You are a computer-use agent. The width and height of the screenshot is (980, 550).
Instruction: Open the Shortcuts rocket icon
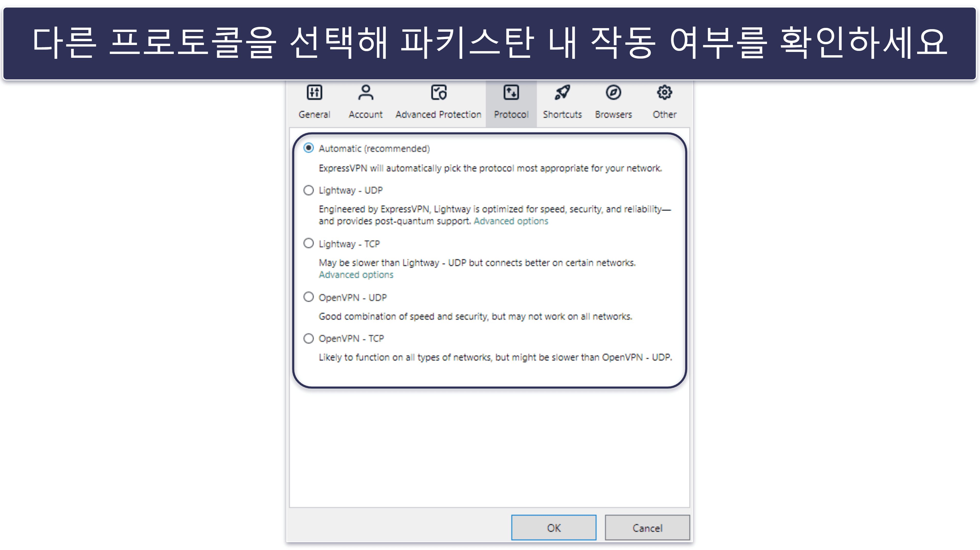(562, 92)
